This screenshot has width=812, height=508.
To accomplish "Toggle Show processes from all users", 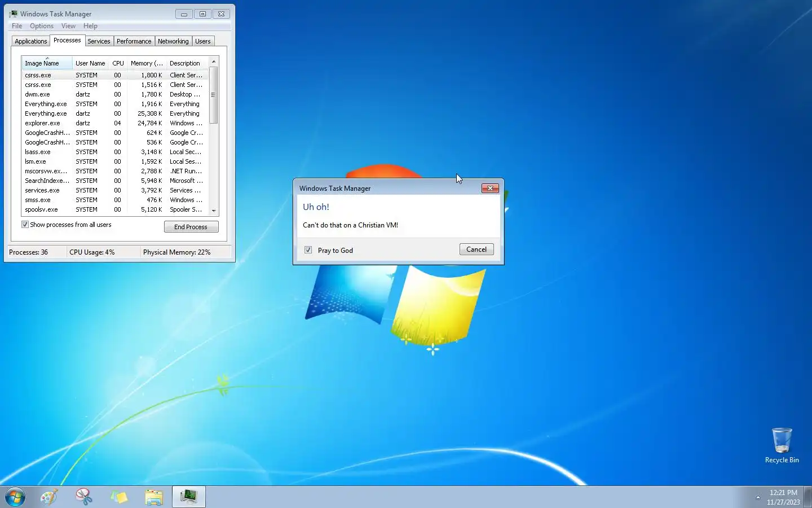I will coord(25,225).
